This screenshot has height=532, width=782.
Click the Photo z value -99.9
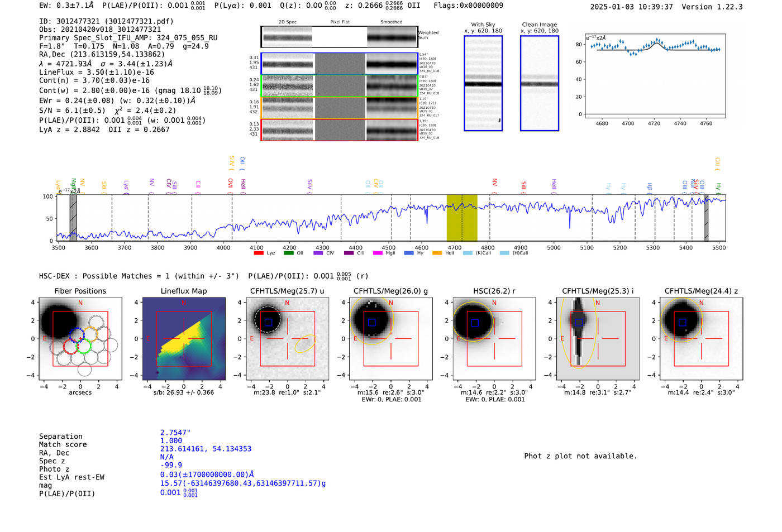[171, 465]
